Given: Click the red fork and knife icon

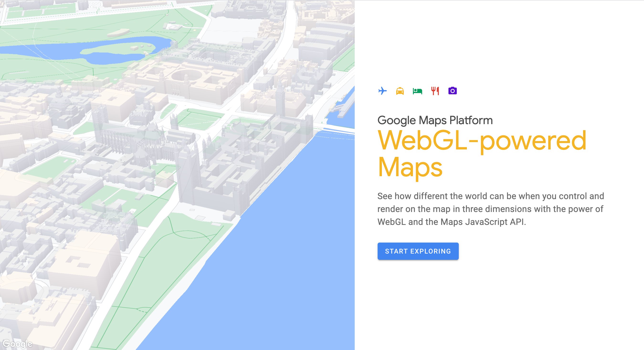Looking at the screenshot, I should coord(435,91).
